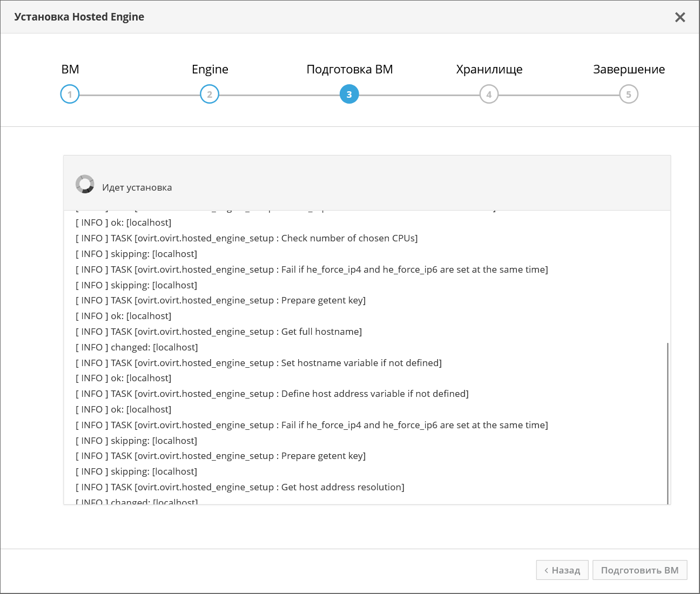Select Get host address resolution log line
This screenshot has height=594, width=700.
pos(240,487)
